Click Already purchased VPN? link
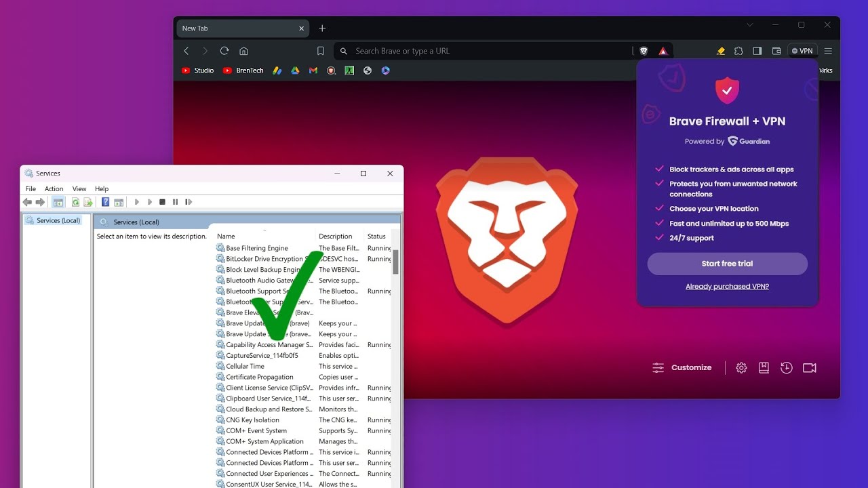Viewport: 868px width, 488px height. 727,287
